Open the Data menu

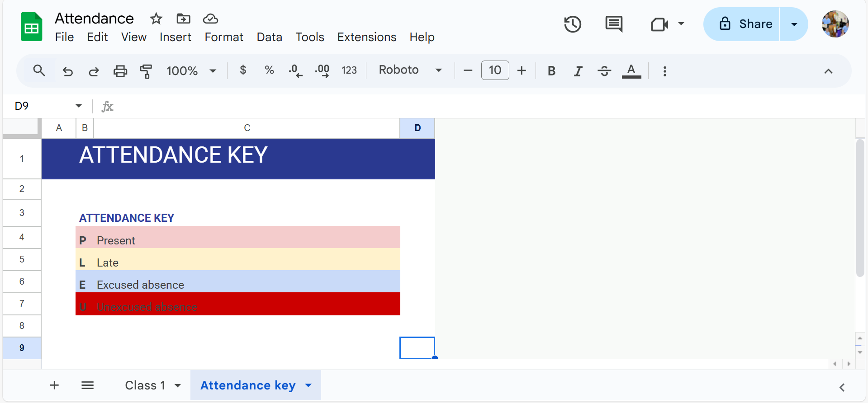pyautogui.click(x=270, y=37)
